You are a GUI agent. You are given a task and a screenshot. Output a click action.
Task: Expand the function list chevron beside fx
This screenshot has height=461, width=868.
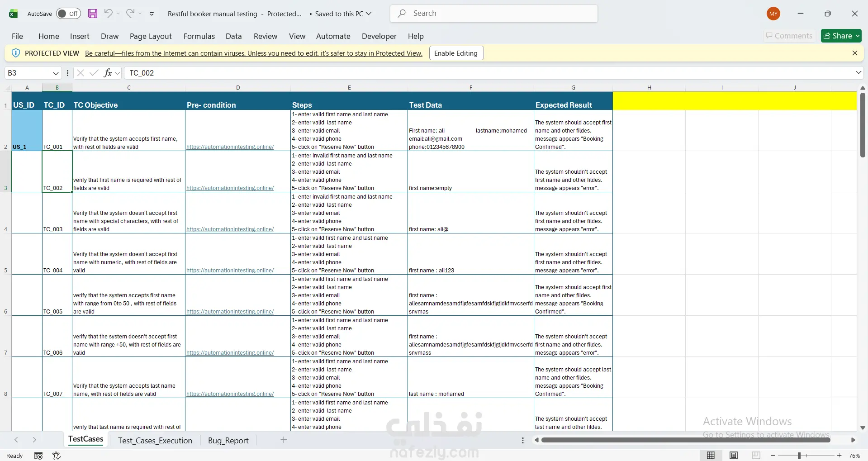coord(118,73)
